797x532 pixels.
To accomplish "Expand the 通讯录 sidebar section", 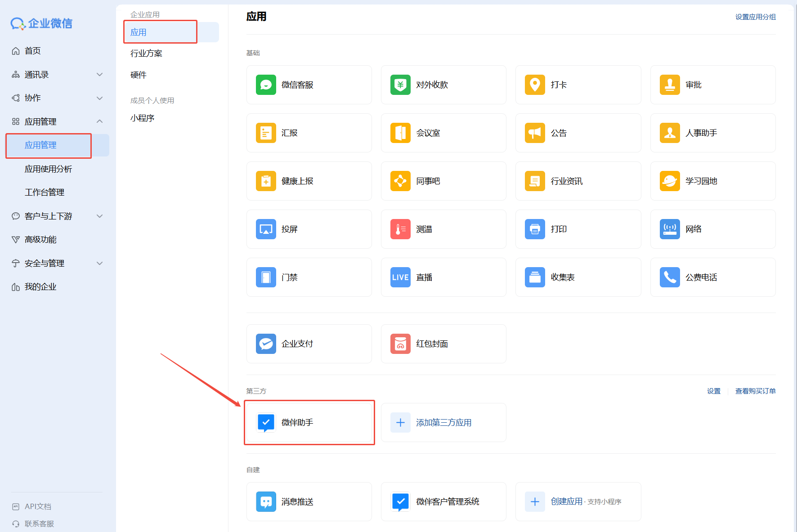I will tap(100, 75).
